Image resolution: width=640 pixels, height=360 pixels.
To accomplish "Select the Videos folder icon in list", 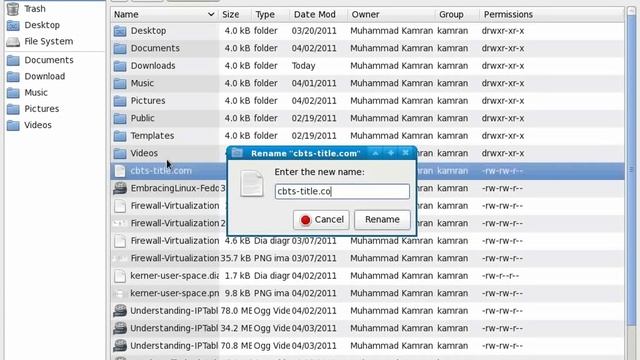I will tap(120, 153).
